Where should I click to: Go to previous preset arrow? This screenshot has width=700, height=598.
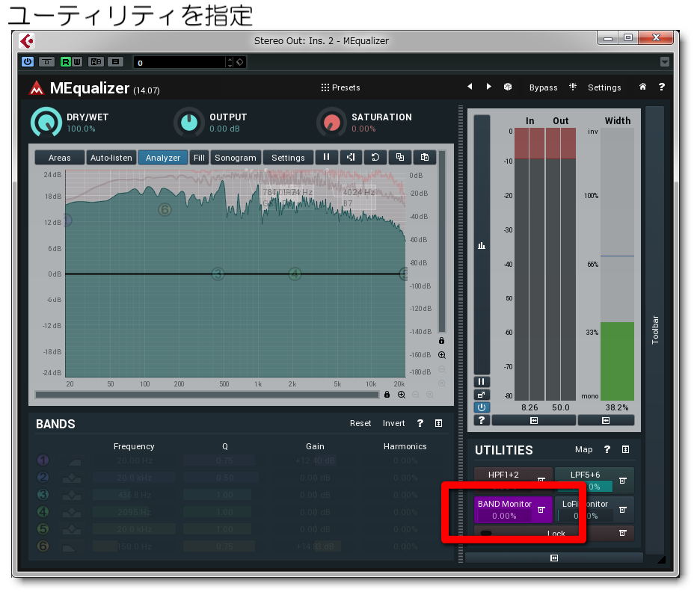(x=470, y=87)
